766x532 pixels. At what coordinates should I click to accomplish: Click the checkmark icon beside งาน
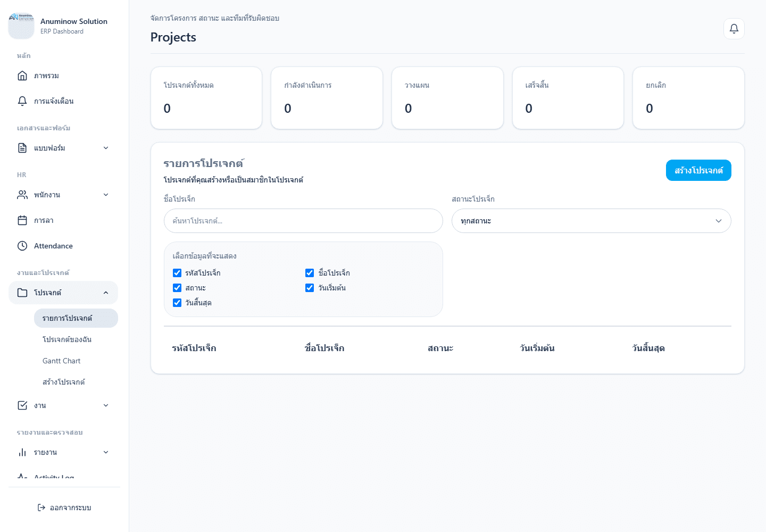pos(22,405)
